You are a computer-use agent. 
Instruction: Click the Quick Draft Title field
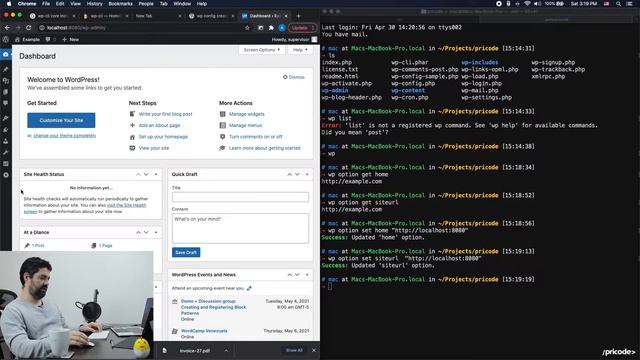pyautogui.click(x=240, y=197)
